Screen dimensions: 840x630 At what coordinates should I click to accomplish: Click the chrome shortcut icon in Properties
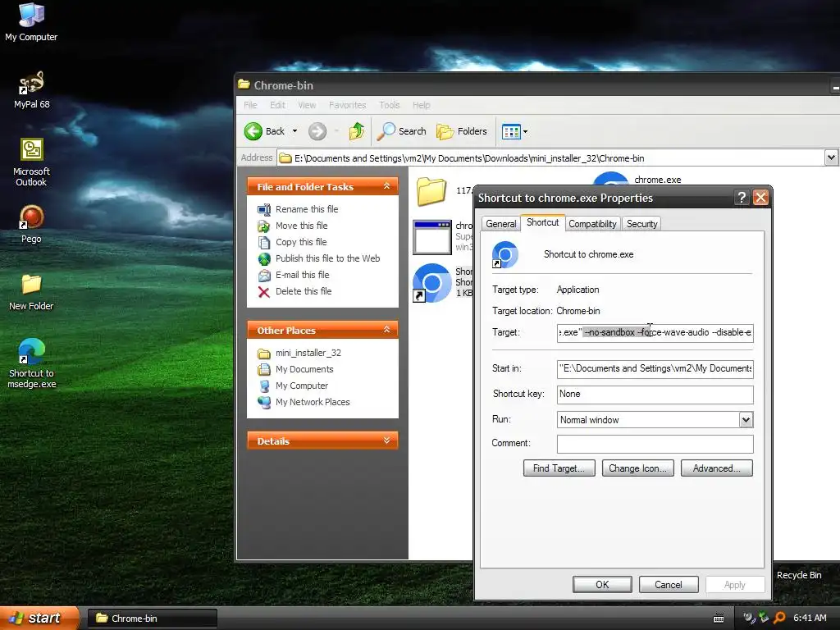click(504, 255)
